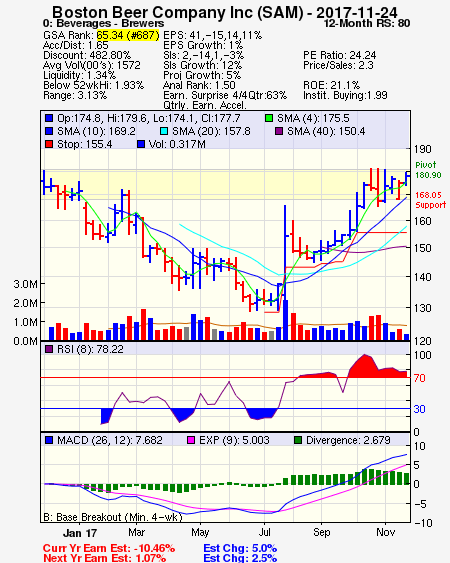Click the Sep date axis label
450x563 pixels.
[x=321, y=532]
